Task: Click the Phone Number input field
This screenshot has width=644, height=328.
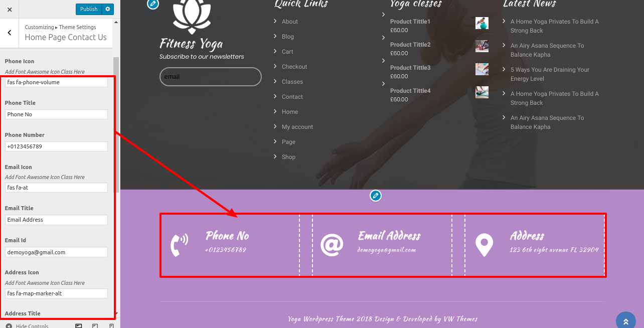Action: pos(56,146)
